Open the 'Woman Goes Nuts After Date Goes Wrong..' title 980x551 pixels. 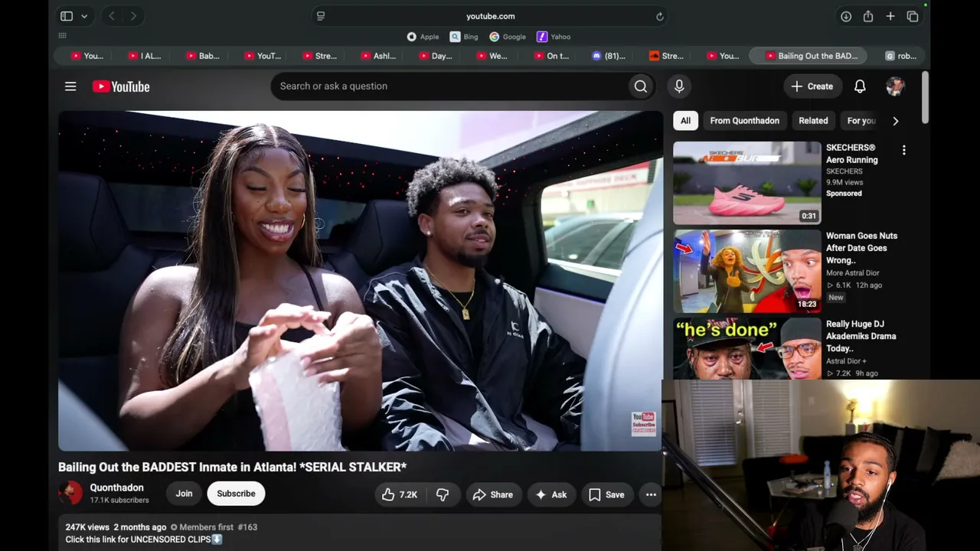(x=861, y=248)
